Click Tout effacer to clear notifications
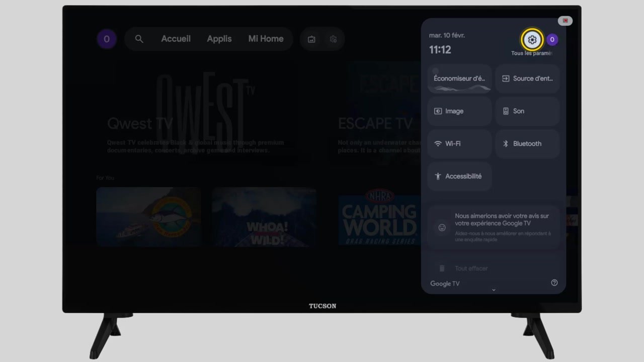644x362 pixels. click(x=471, y=268)
